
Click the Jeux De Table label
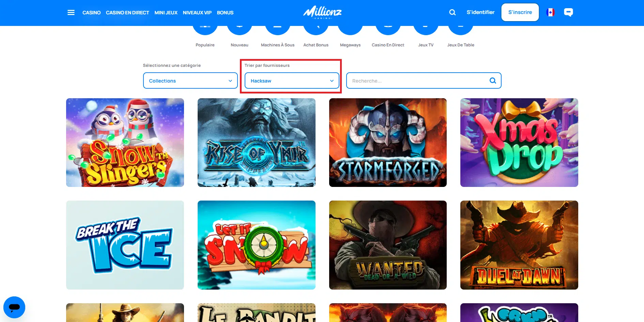click(461, 45)
